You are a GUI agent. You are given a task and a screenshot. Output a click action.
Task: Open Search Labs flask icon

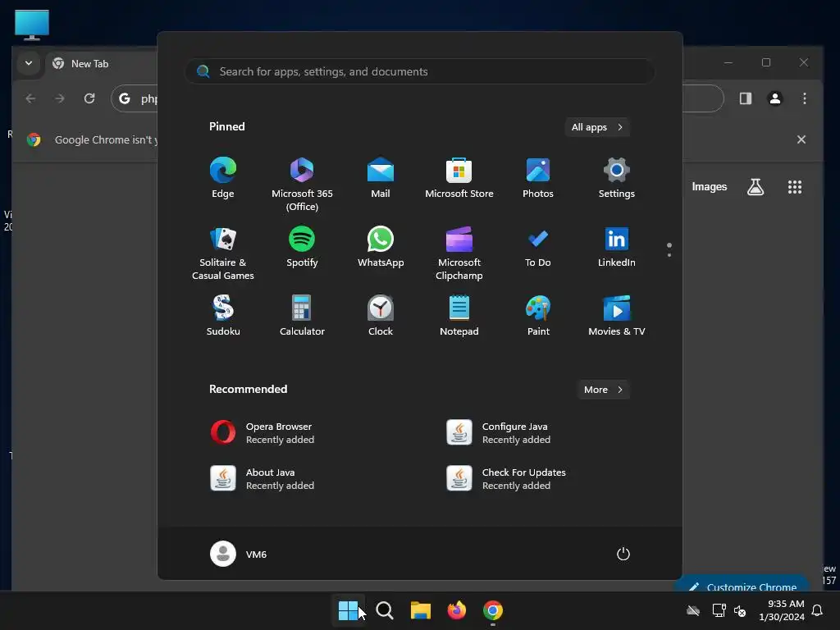point(756,187)
